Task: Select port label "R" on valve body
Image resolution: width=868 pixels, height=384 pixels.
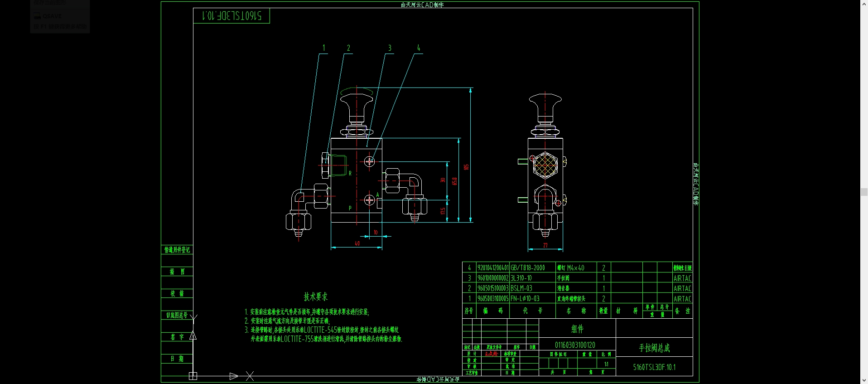Action: coord(350,173)
